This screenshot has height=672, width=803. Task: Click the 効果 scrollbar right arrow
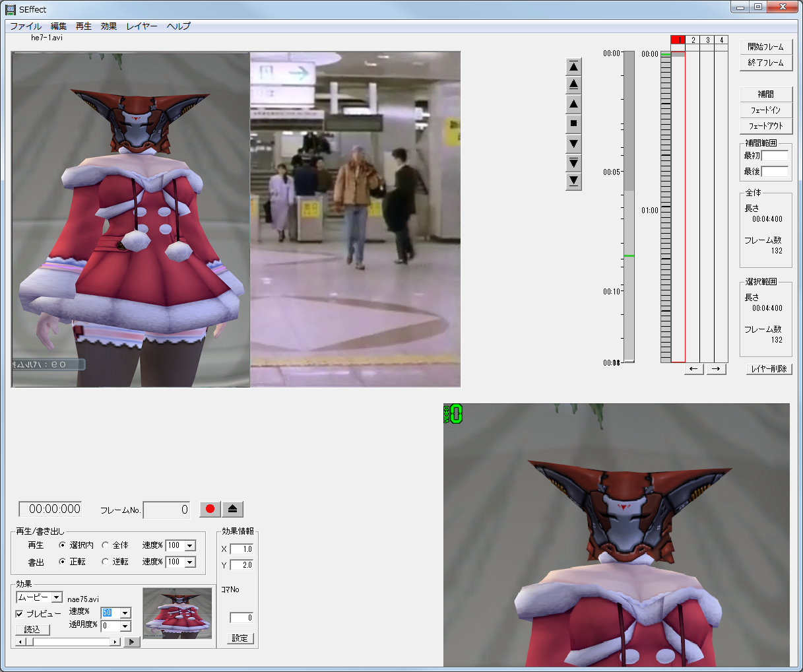115,642
